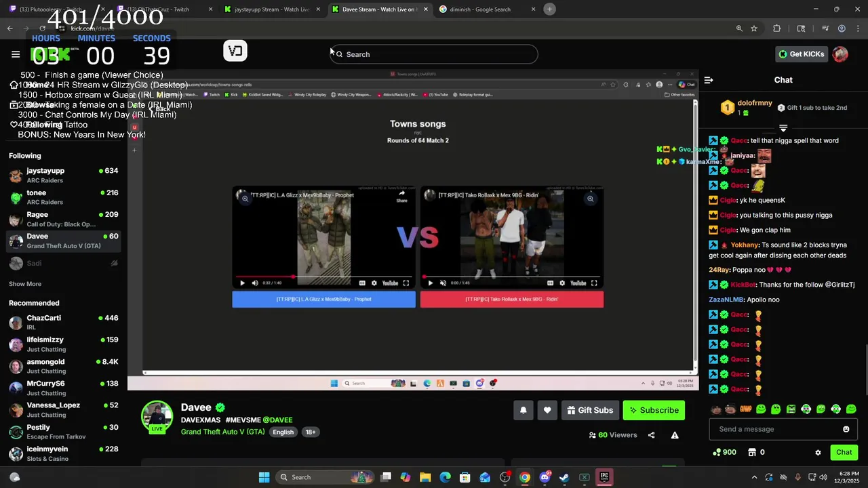Screen dimensions: 868x488
Task: Click fullscreen icon on Ridin' video player
Action: click(x=594, y=283)
